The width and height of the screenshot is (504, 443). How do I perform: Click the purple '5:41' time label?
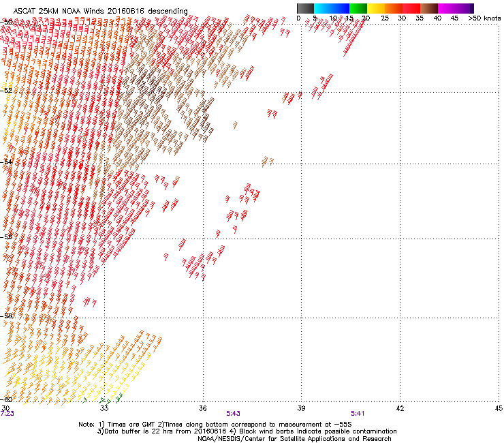click(358, 414)
